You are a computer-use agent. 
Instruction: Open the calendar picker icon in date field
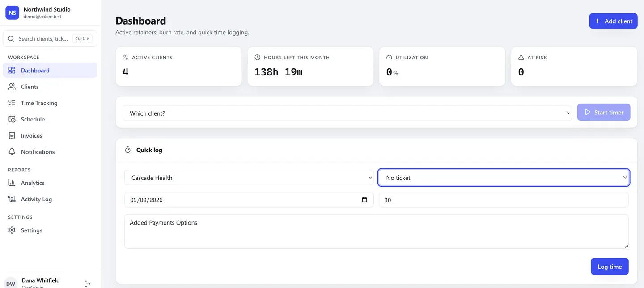pos(364,200)
